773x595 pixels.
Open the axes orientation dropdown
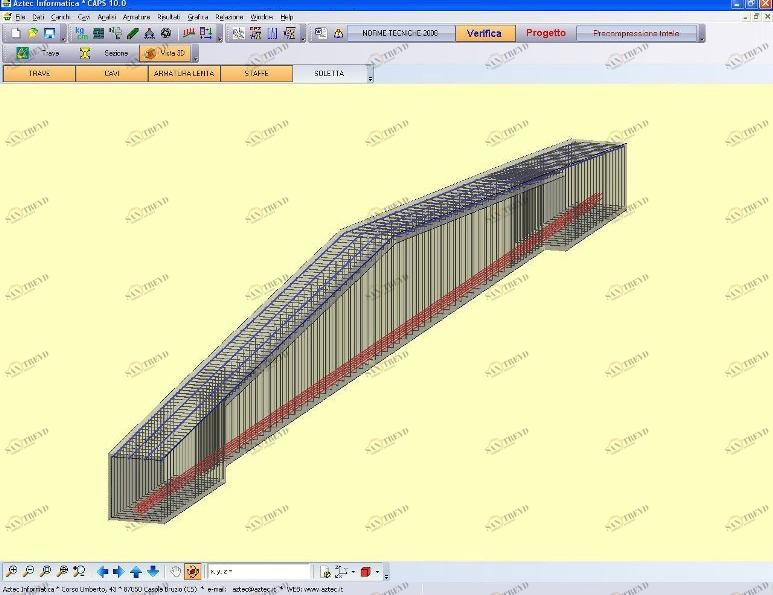pyautogui.click(x=353, y=572)
